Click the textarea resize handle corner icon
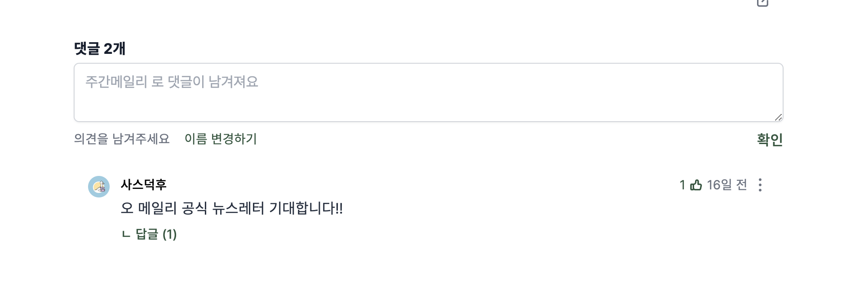This screenshot has width=868, height=289. click(x=779, y=117)
